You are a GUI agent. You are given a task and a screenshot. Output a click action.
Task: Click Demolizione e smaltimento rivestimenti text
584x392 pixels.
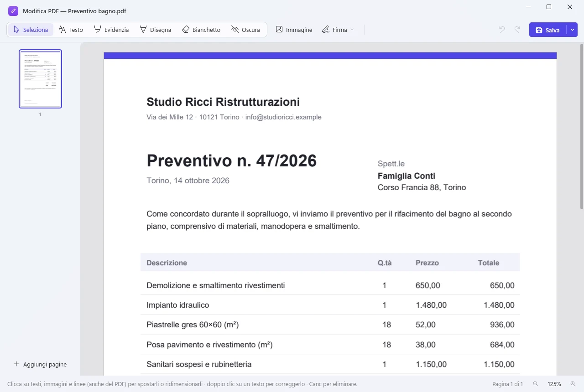pyautogui.click(x=215, y=285)
